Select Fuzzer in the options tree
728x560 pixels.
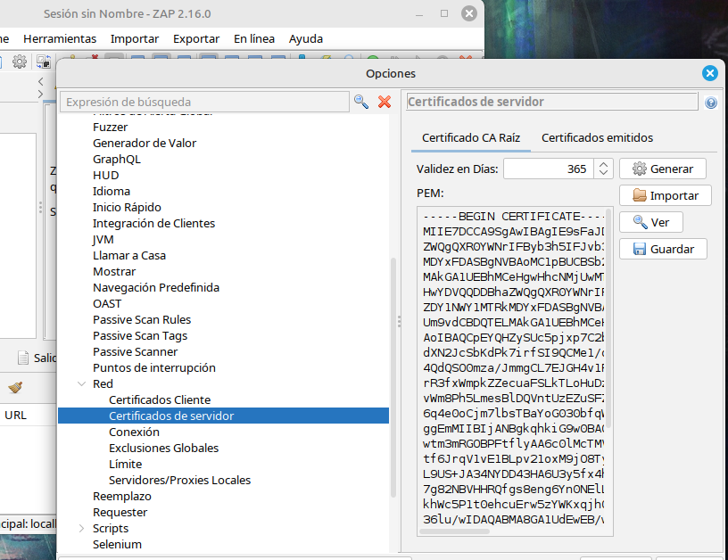coord(110,128)
